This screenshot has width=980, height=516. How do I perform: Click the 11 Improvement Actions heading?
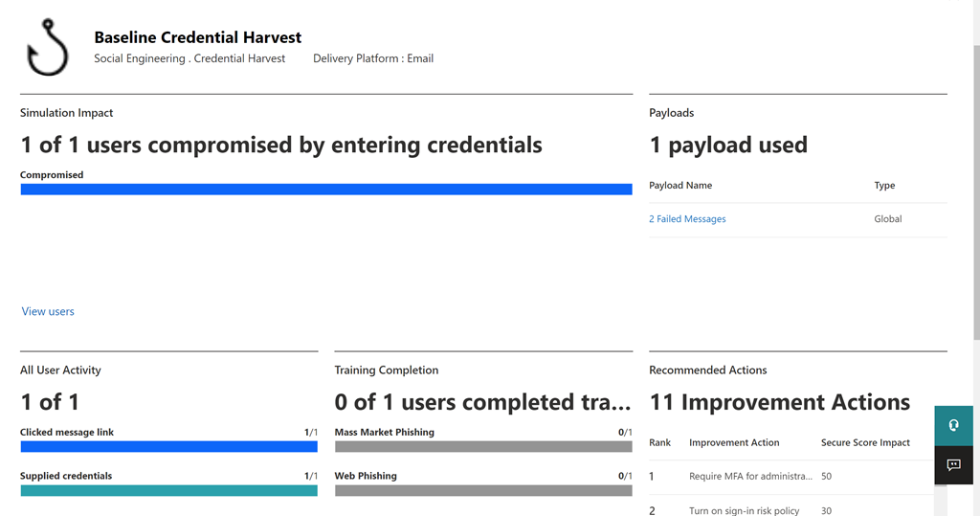[779, 402]
